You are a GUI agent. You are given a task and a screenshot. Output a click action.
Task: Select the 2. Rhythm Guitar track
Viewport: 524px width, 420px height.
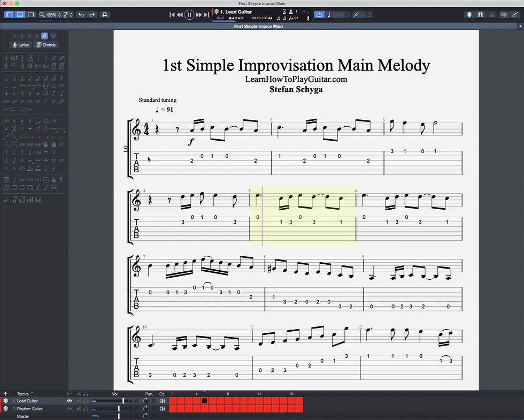(x=27, y=409)
